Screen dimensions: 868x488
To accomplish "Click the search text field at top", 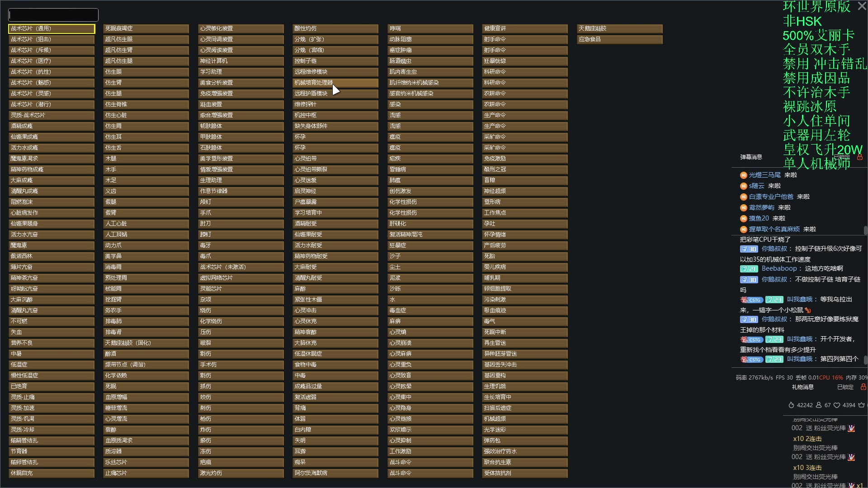I will [x=53, y=15].
